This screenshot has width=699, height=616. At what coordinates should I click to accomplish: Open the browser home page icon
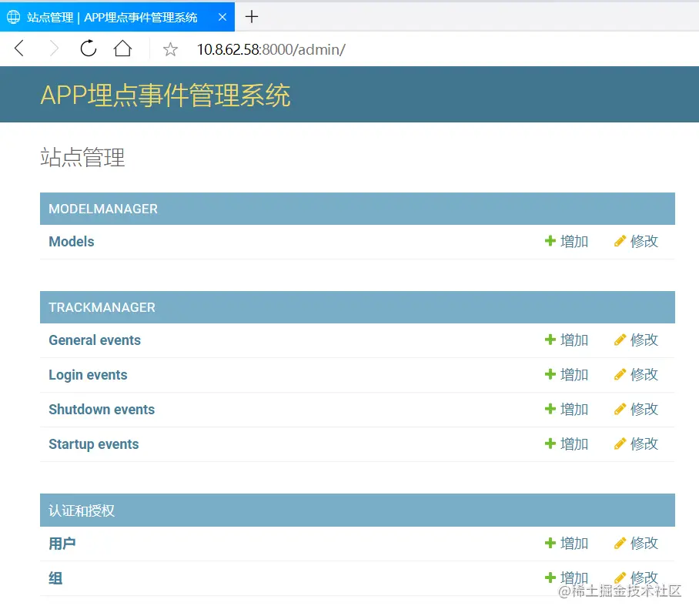tap(122, 49)
